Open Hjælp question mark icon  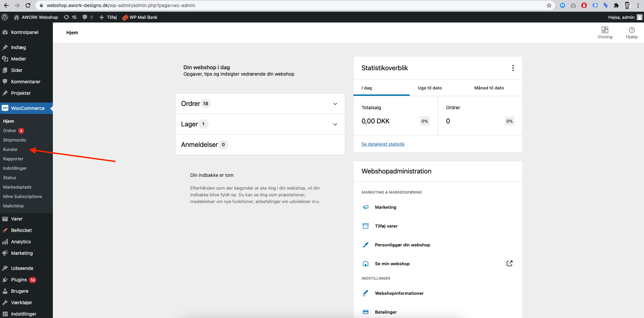point(632,30)
